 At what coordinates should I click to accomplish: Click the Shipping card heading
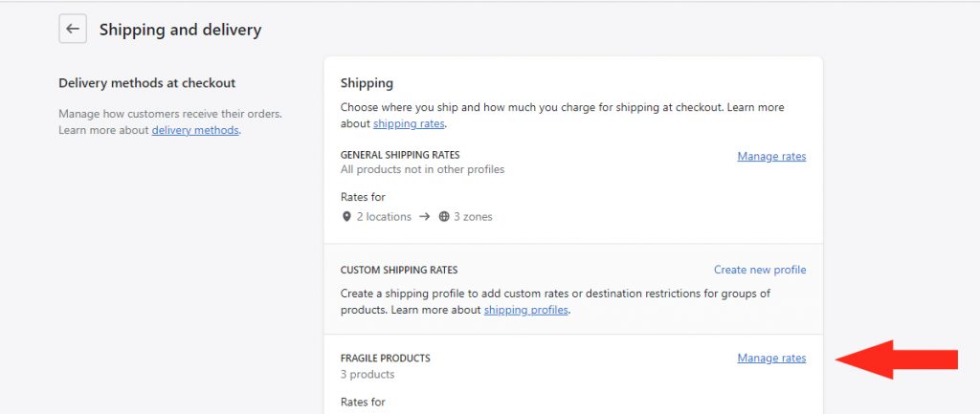367,83
